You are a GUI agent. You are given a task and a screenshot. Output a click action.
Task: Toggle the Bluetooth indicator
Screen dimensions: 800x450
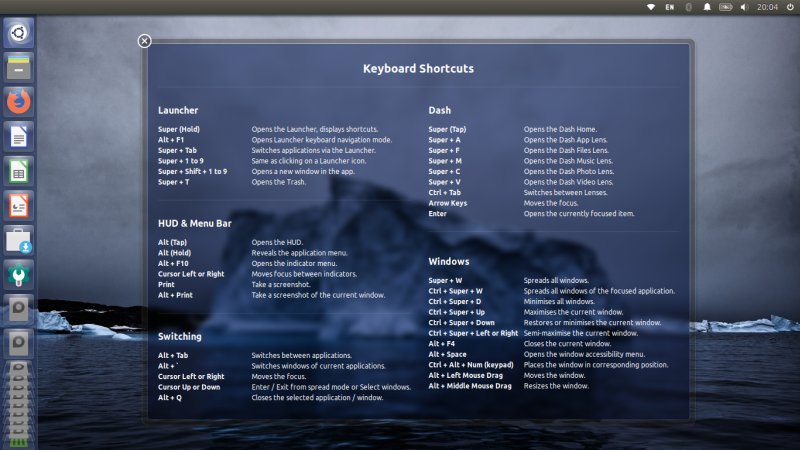click(688, 7)
